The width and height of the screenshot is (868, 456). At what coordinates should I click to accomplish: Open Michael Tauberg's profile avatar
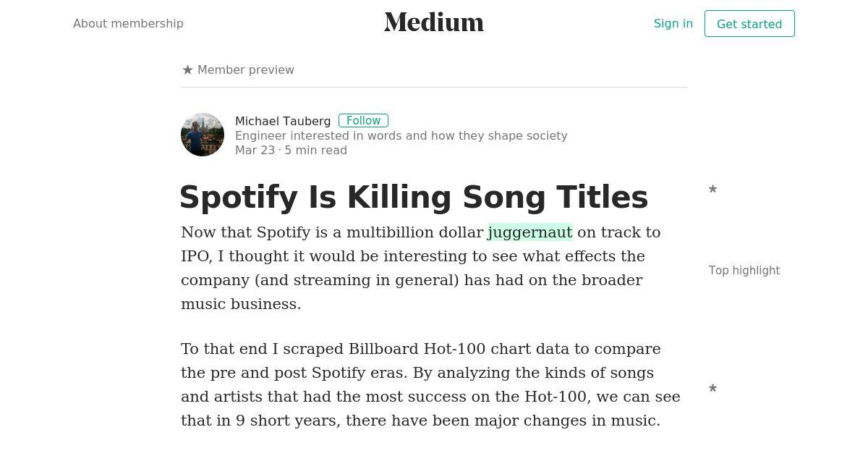tap(203, 135)
